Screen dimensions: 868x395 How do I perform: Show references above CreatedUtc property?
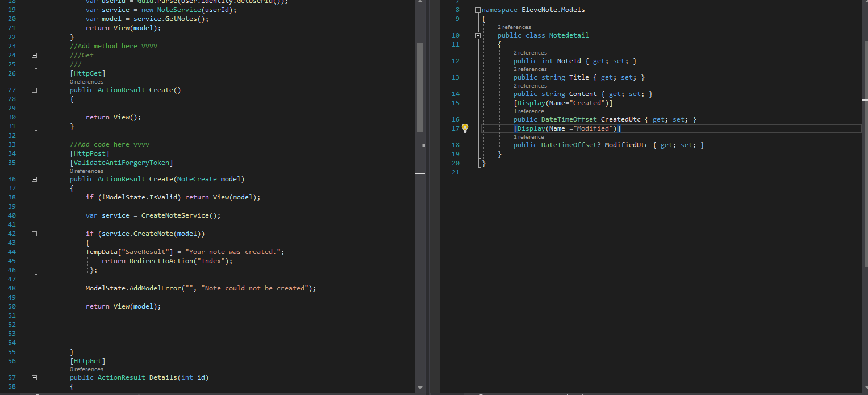528,111
